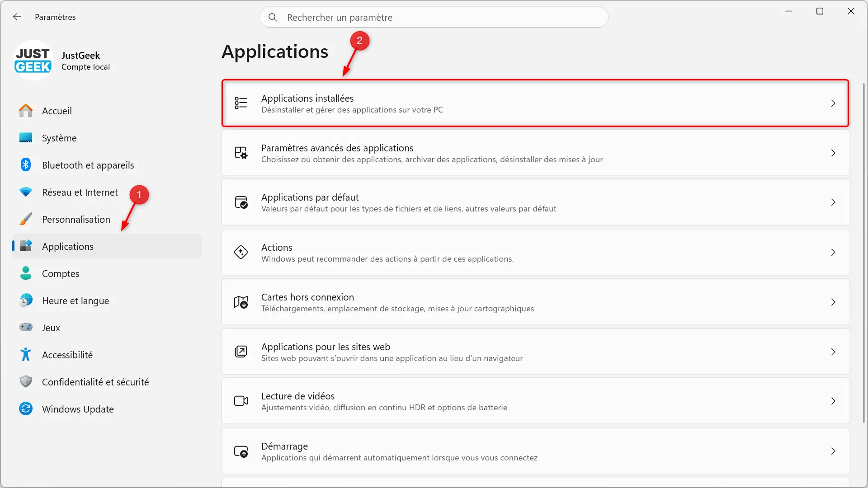
Task: Open Lecture de vidéos title
Action: click(x=298, y=396)
